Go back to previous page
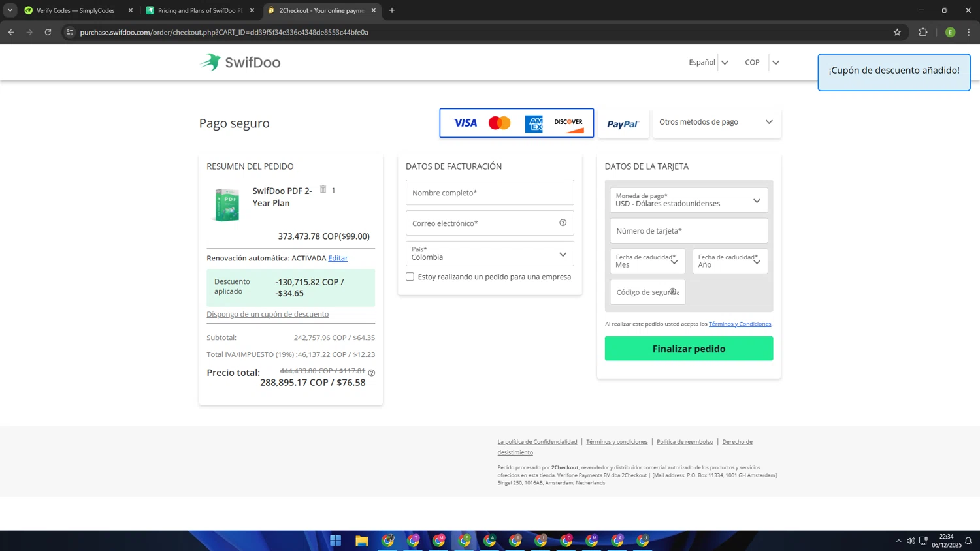This screenshot has width=980, height=551. pyautogui.click(x=11, y=32)
